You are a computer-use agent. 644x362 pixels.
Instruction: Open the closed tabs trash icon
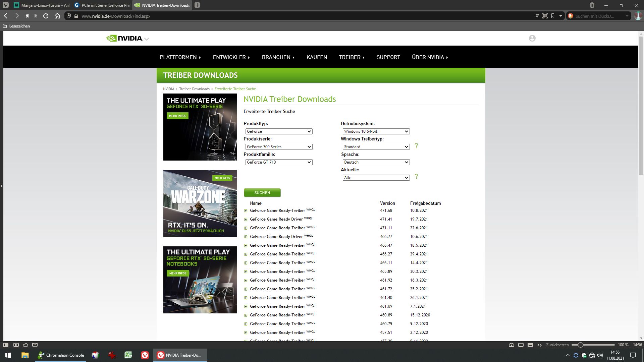coord(592,5)
